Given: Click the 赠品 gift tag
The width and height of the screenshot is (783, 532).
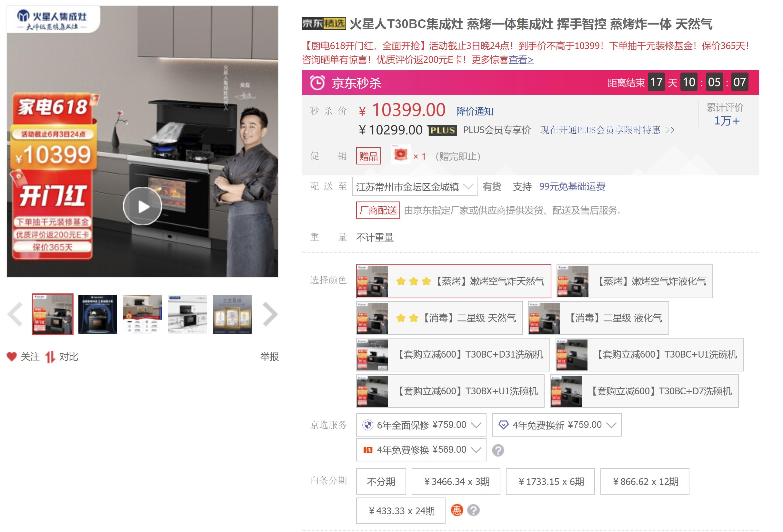Looking at the screenshot, I should pyautogui.click(x=368, y=156).
